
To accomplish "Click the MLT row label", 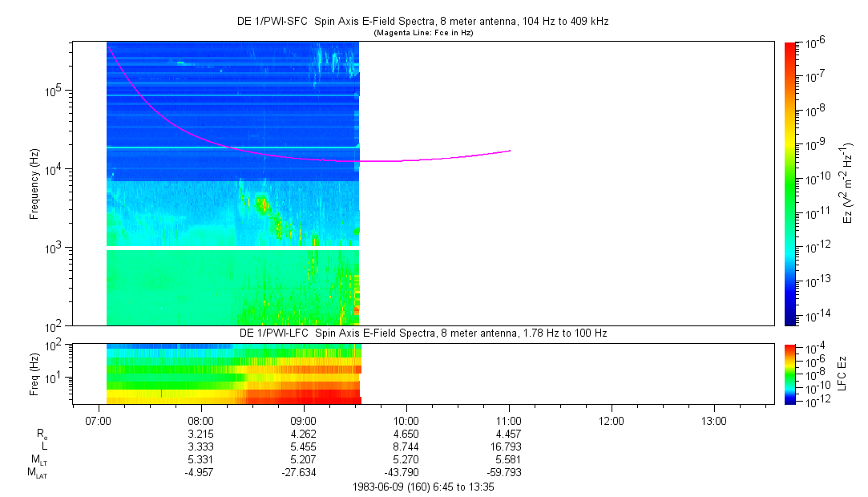I will 39,460.
